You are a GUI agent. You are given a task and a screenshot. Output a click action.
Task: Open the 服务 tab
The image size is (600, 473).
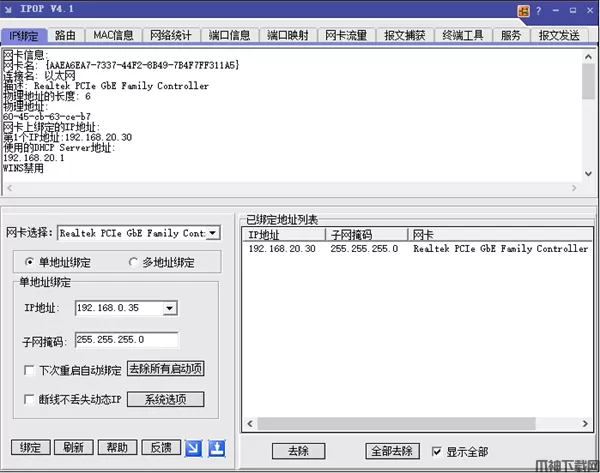click(x=511, y=36)
